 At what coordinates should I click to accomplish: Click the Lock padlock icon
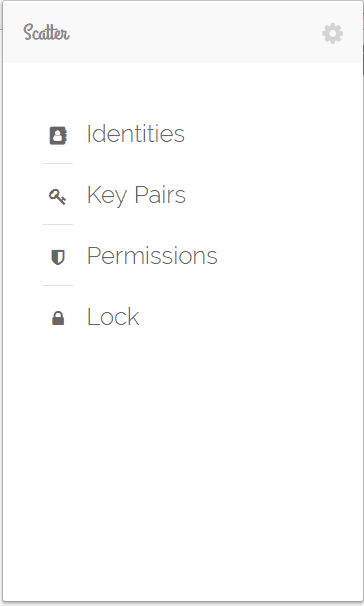tap(58, 318)
